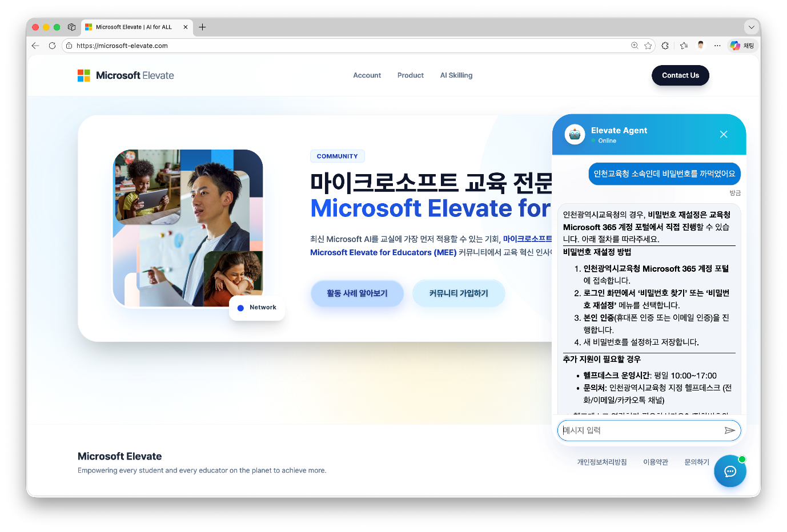Click the floating chat bubble icon
This screenshot has height=532, width=787.
point(730,471)
